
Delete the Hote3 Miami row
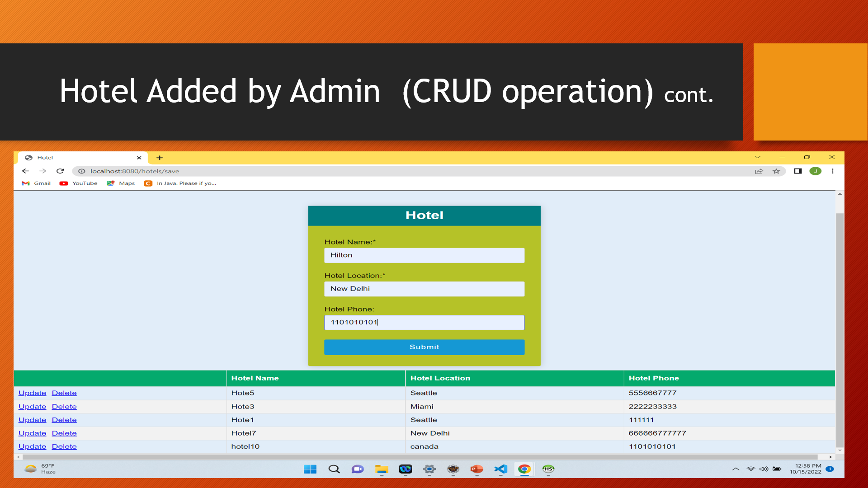(64, 407)
